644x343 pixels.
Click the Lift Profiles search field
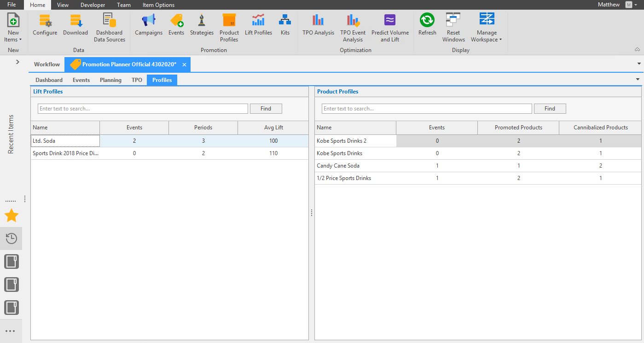[x=143, y=109]
